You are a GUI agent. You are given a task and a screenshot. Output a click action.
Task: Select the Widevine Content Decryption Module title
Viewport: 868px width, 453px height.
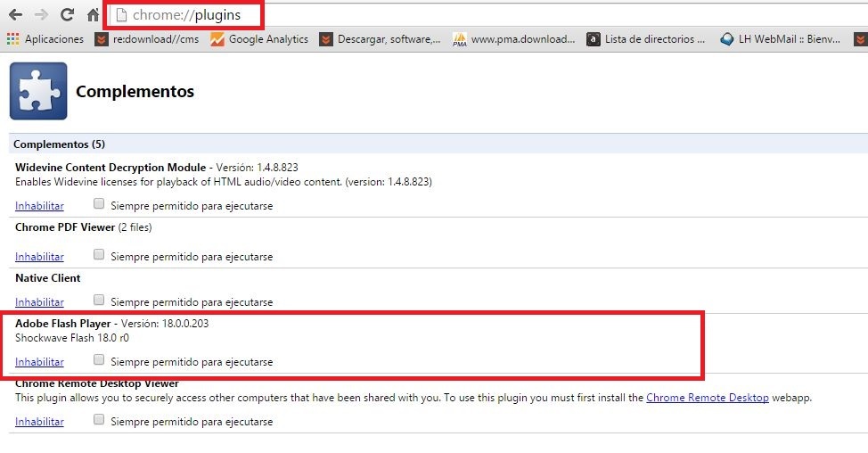click(x=111, y=168)
